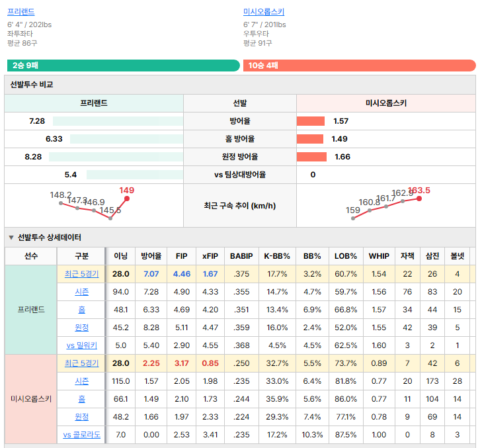Image resolution: width=480 pixels, height=448 pixels.
Task: Click the 프리랜드 player cell in detail table
Action: coord(31,310)
